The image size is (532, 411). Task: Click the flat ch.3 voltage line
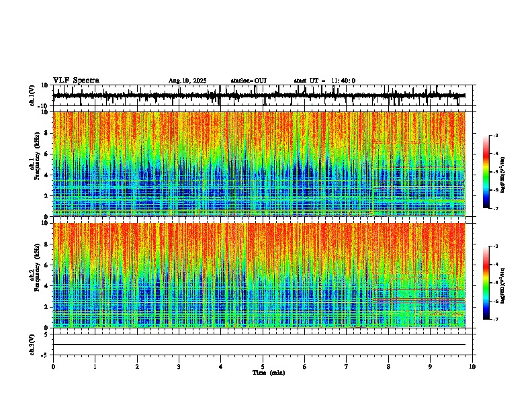[259, 345]
